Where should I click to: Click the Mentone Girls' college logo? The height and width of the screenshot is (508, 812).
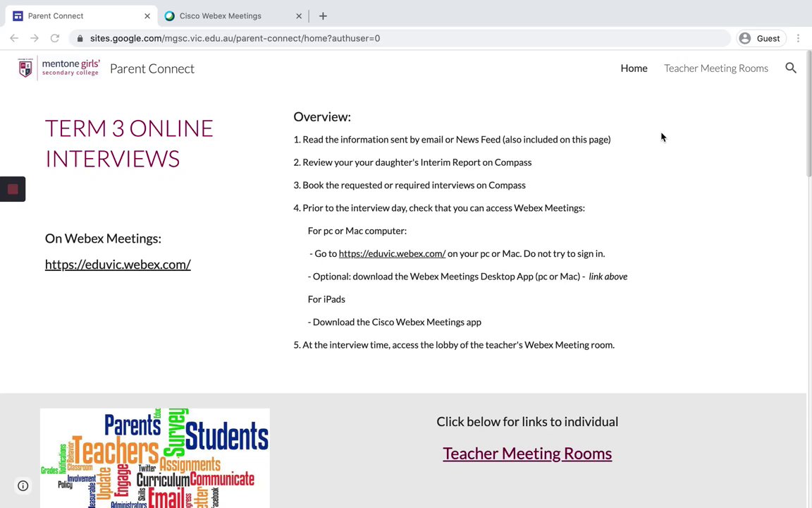pyautogui.click(x=59, y=68)
